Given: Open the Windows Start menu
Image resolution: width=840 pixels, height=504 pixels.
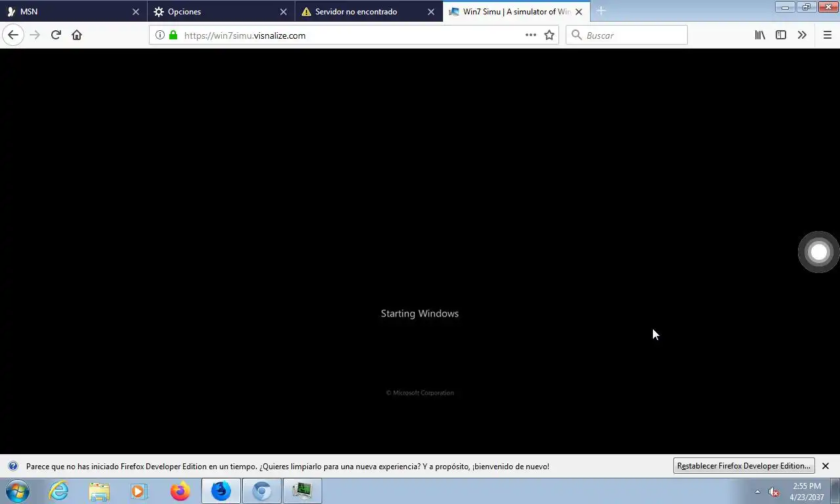Looking at the screenshot, I should point(17,491).
